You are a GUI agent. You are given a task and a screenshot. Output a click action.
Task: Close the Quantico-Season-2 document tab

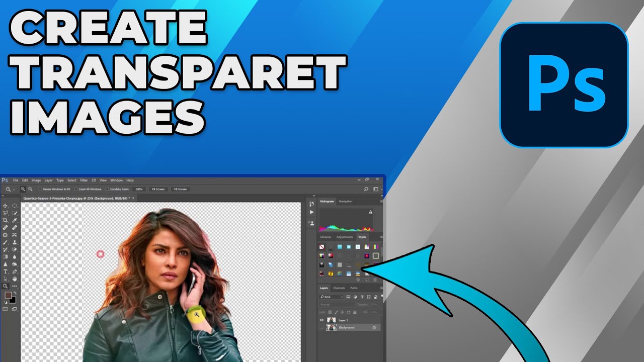point(133,198)
